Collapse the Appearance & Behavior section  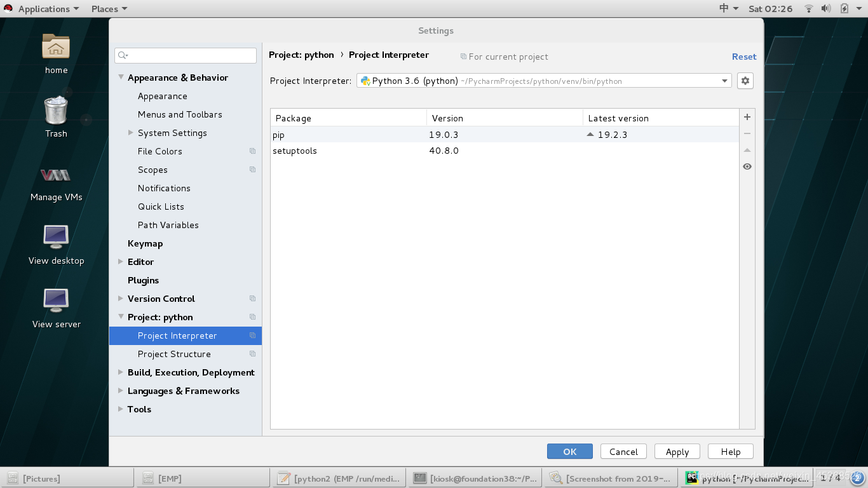pyautogui.click(x=121, y=78)
